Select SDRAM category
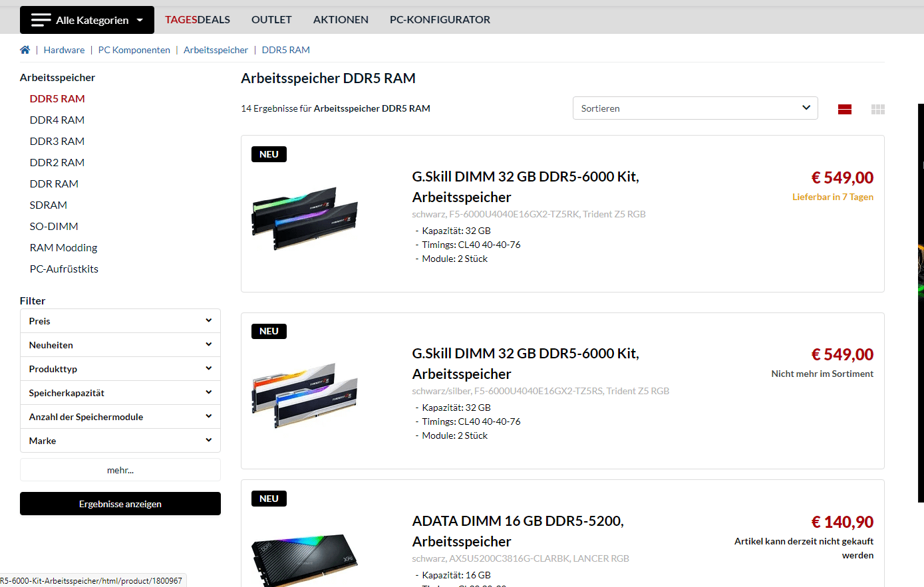This screenshot has width=924, height=587. 49,205
